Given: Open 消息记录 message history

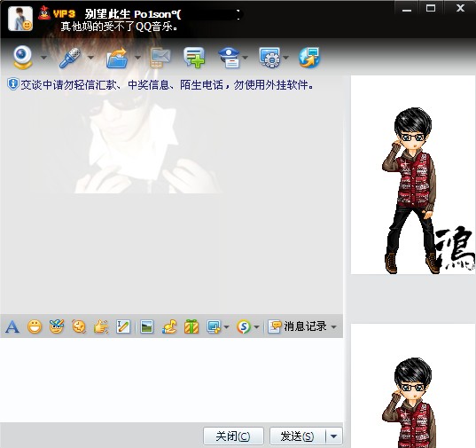Looking at the screenshot, I should (297, 326).
